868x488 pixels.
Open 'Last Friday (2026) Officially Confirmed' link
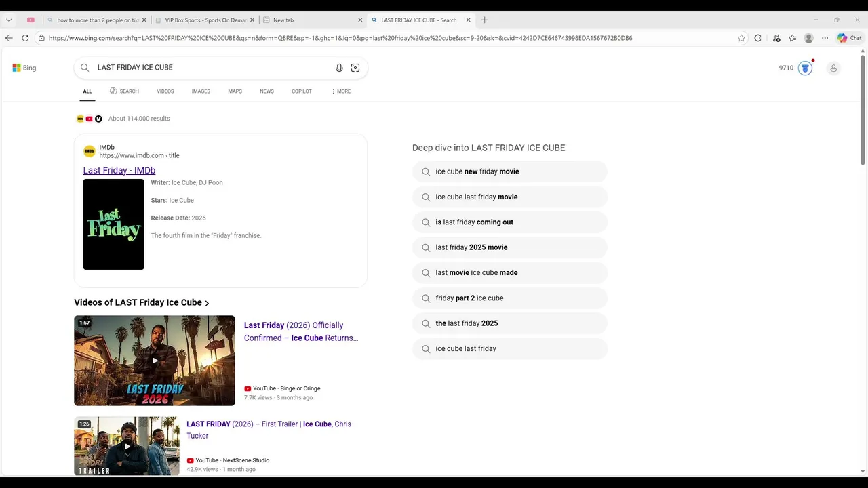pos(301,331)
